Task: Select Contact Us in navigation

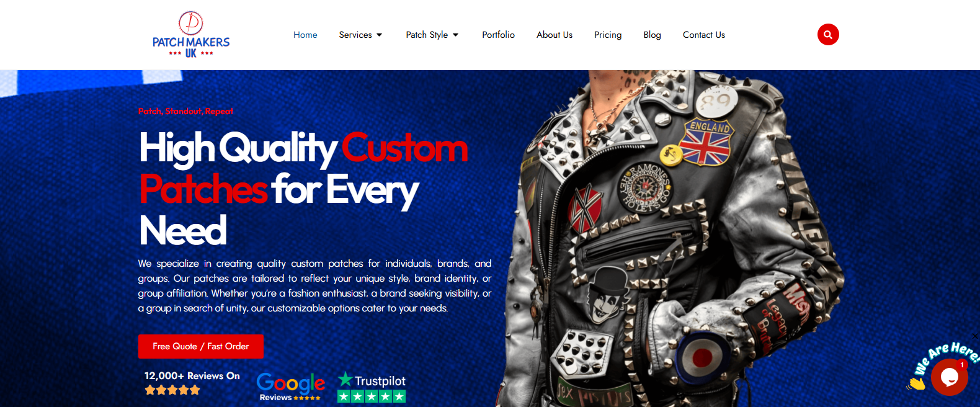Action: point(704,35)
